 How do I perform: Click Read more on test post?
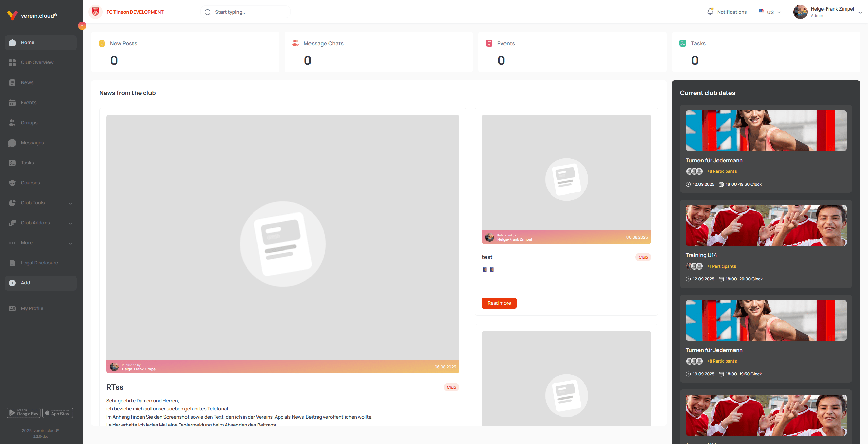499,303
